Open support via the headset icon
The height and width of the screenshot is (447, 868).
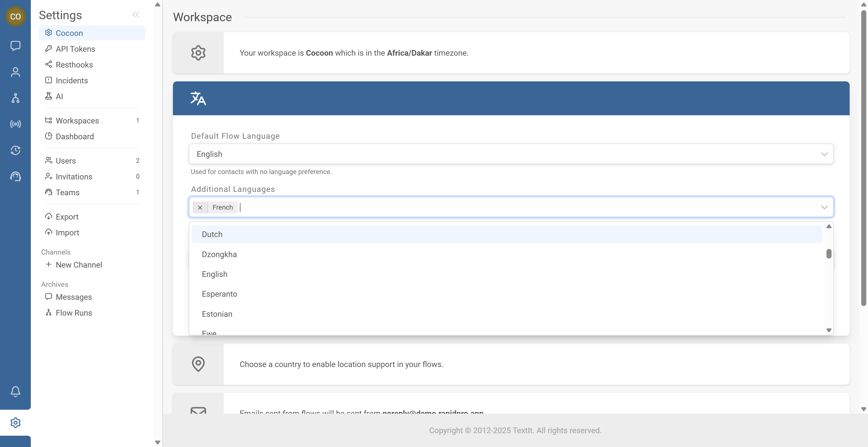point(16,176)
